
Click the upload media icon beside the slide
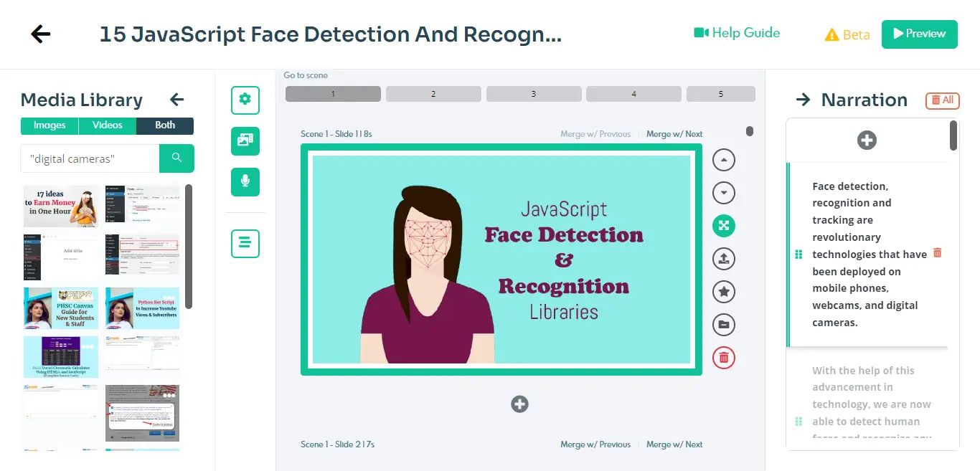point(723,259)
